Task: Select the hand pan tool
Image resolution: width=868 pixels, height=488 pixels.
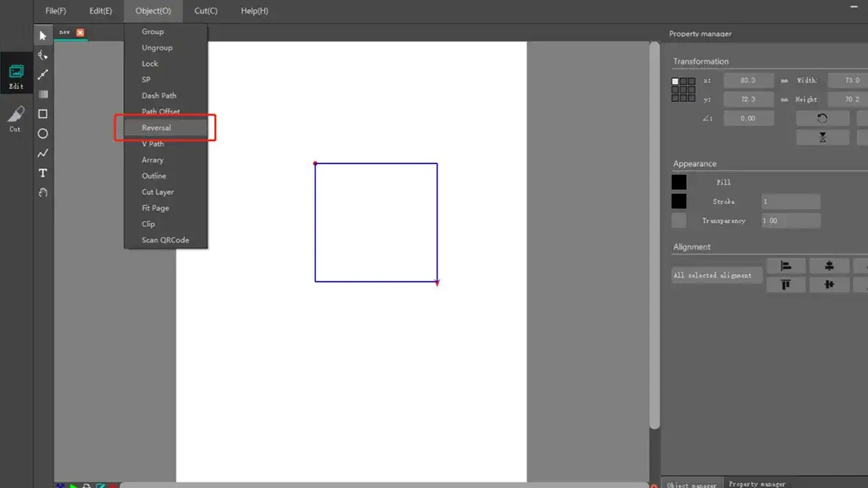Action: tap(43, 192)
